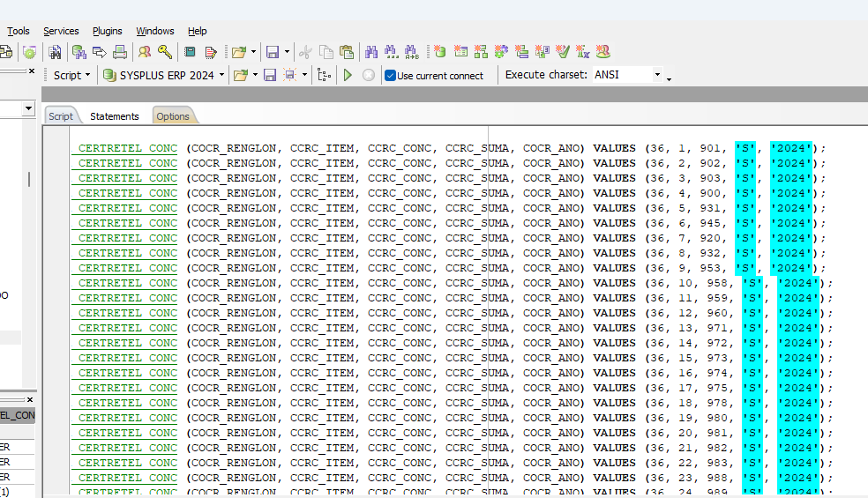Screen dimensions: 868x498
Task: Open the Plugins menu
Action: click(108, 31)
